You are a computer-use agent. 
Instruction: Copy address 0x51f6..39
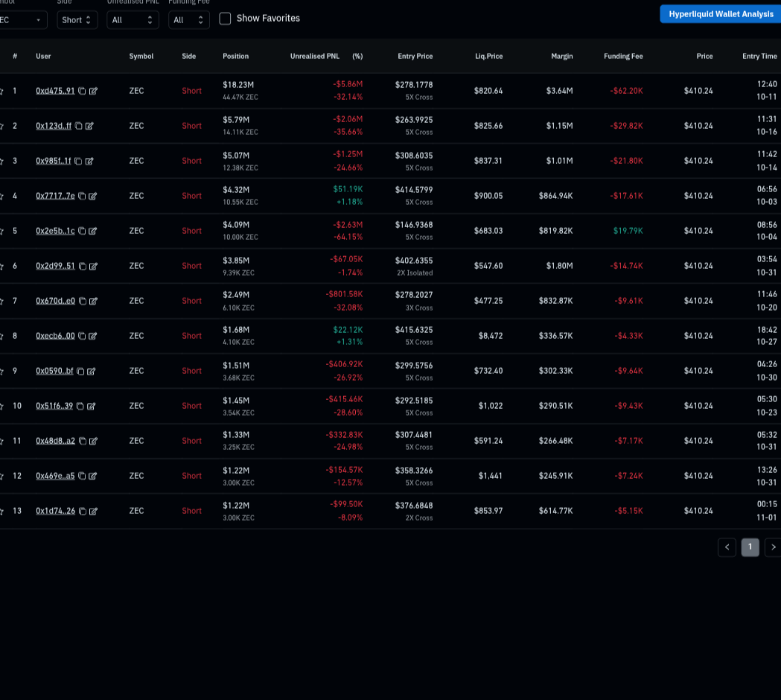pos(80,406)
